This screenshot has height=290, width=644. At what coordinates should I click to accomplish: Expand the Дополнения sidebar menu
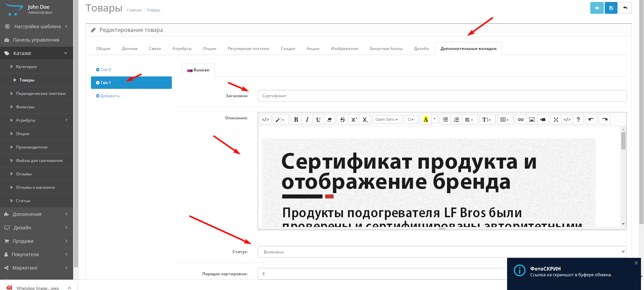coord(37,214)
